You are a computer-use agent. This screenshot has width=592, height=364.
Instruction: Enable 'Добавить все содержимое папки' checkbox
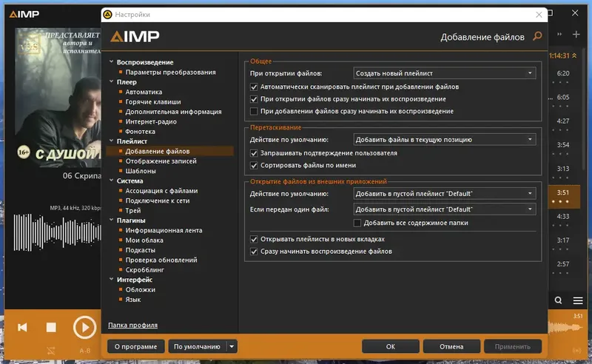357,223
